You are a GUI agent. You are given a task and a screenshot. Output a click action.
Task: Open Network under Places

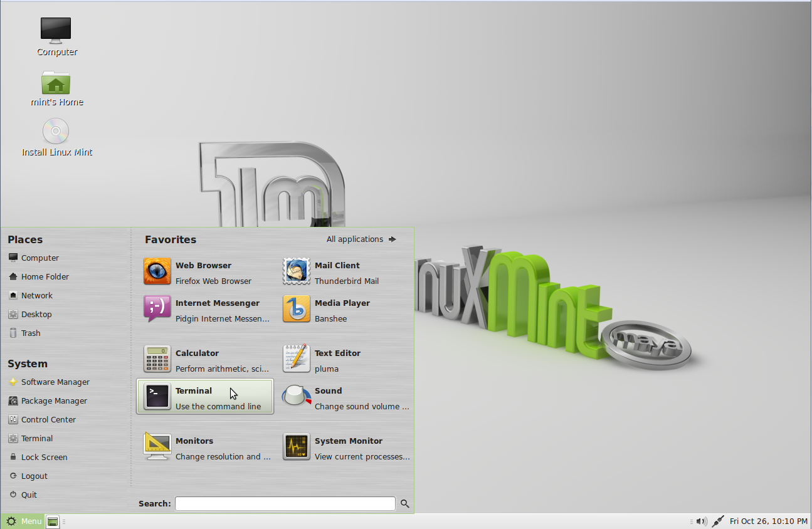coord(31,295)
